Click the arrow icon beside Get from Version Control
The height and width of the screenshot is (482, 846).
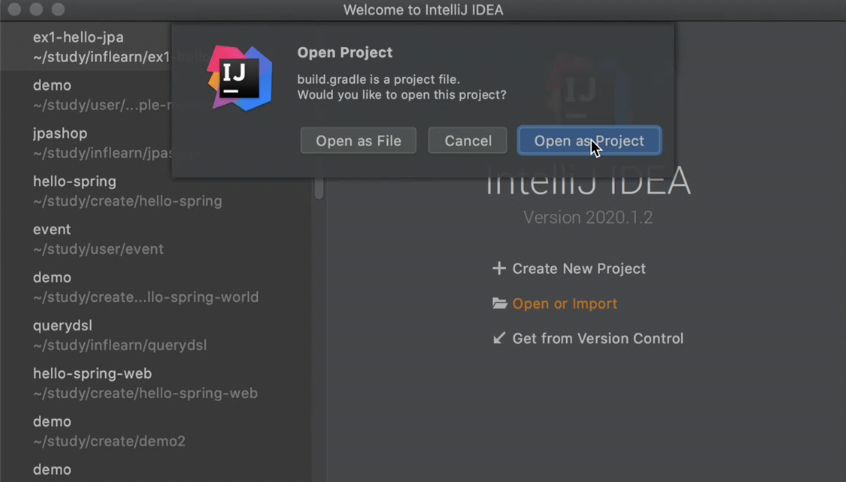coord(499,338)
